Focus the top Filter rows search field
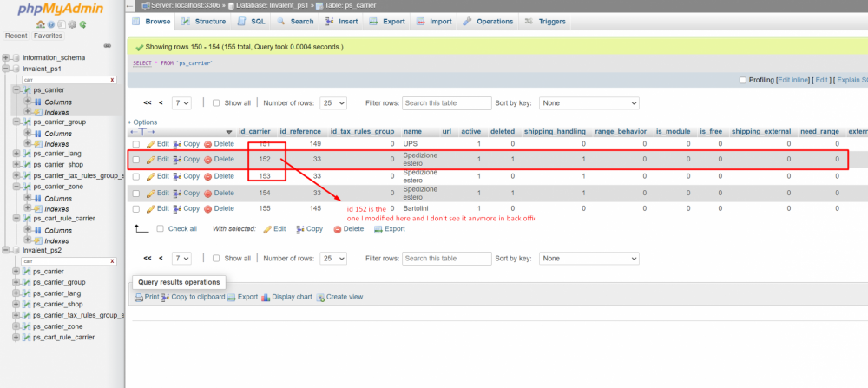 [x=447, y=103]
